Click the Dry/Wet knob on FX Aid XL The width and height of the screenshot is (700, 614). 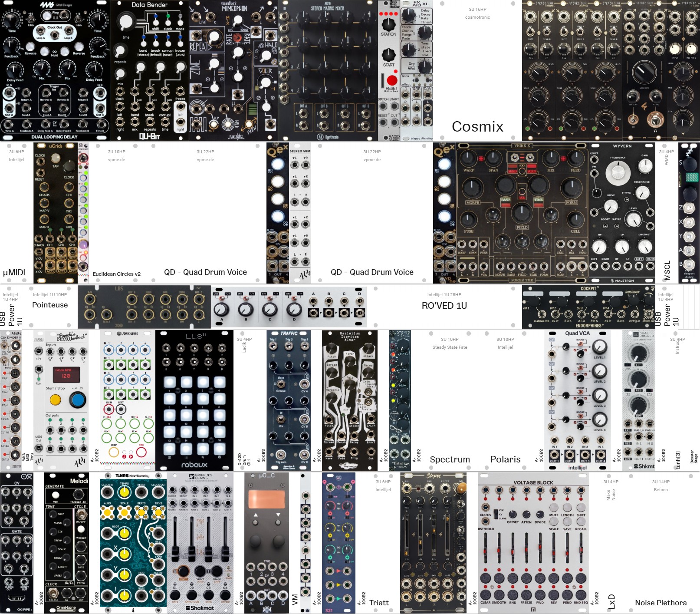424,66
